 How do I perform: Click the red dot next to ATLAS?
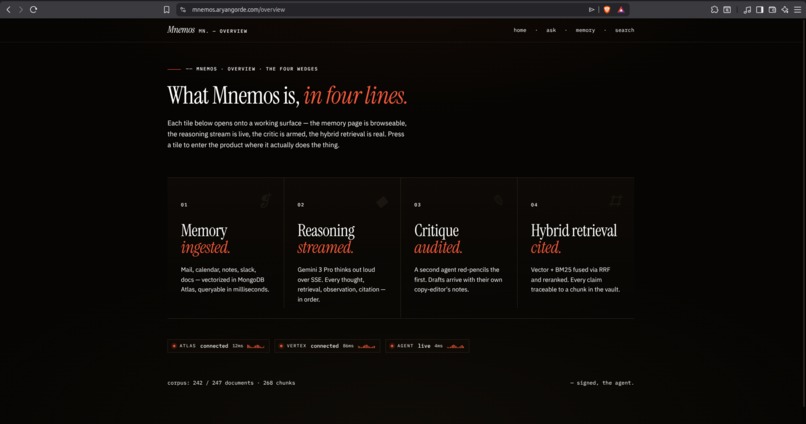coord(174,346)
